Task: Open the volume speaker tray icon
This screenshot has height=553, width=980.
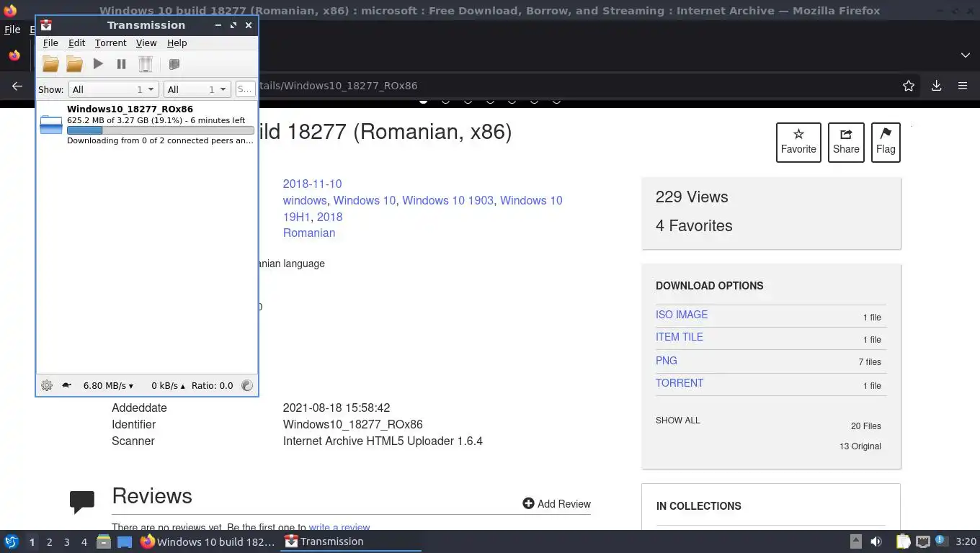Action: coord(876,541)
